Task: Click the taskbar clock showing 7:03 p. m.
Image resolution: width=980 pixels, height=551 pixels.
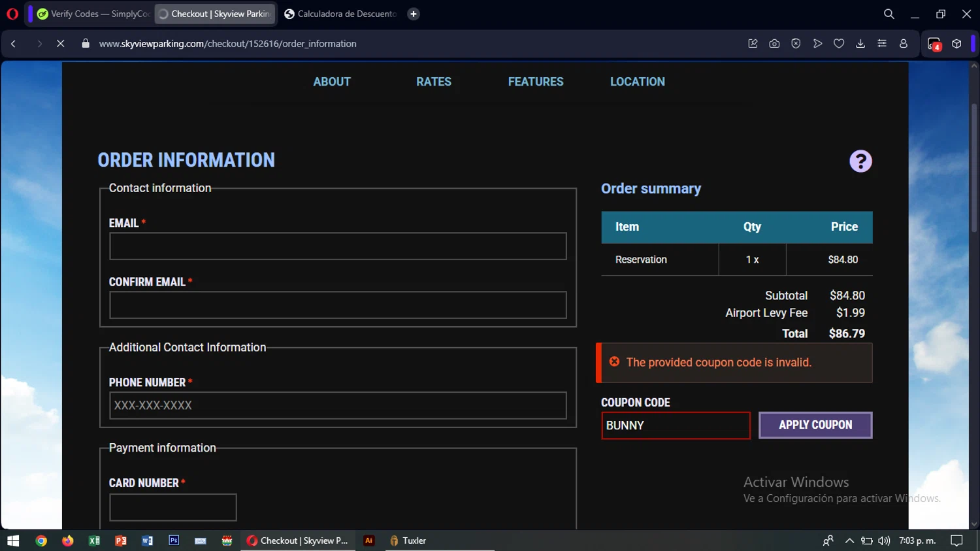Action: point(917,541)
